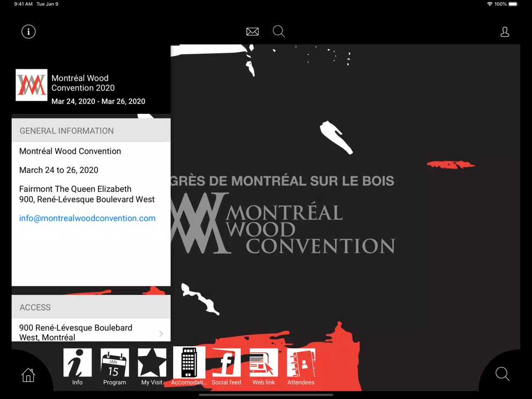Tap the 9:41 AM clock in status bar
This screenshot has height=399, width=532.
click(23, 4)
